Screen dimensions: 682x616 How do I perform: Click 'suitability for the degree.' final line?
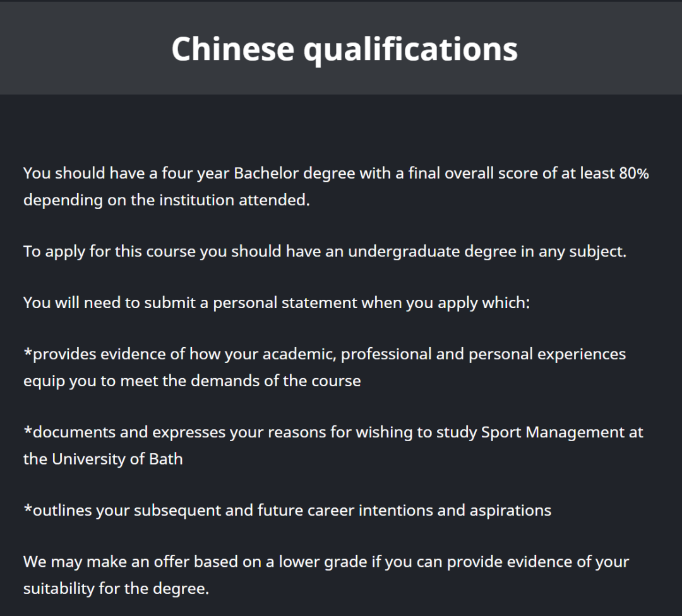click(x=116, y=589)
